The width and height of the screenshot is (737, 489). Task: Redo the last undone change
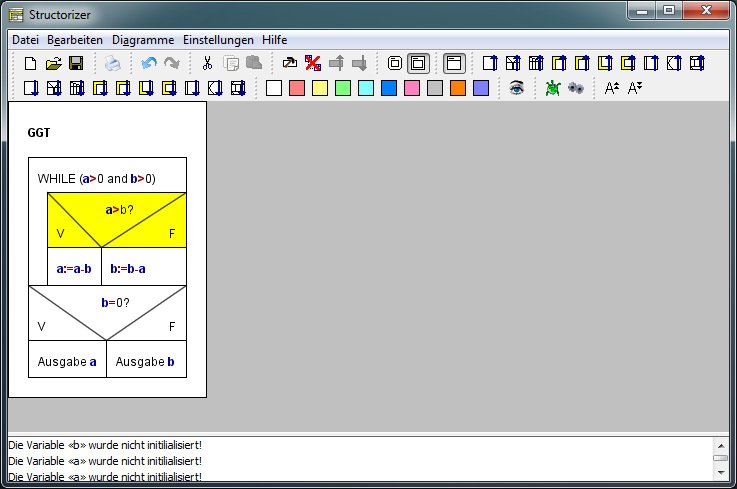(x=172, y=63)
